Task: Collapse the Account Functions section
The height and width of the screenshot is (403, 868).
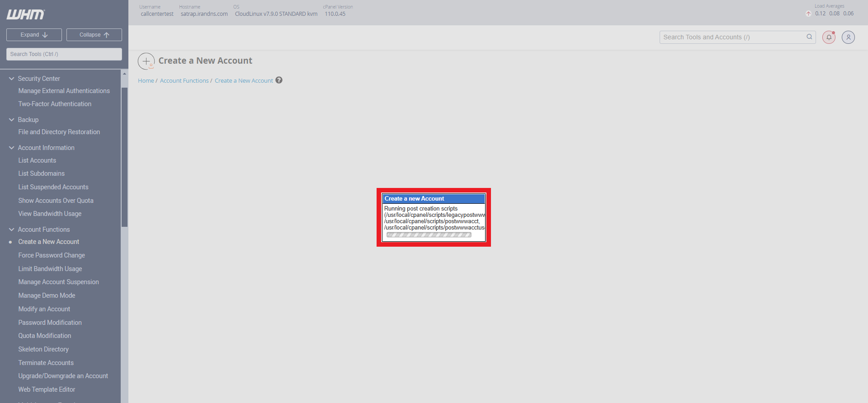Action: [12, 230]
